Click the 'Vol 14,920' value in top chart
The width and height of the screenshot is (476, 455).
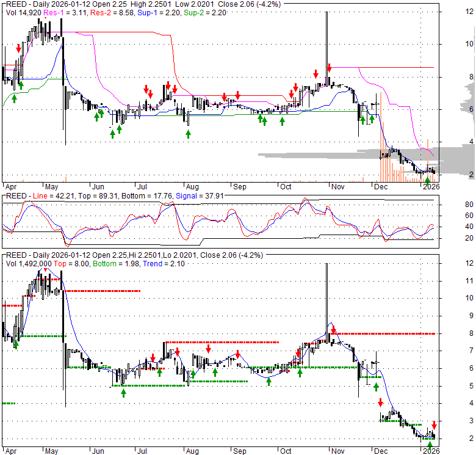coord(24,12)
